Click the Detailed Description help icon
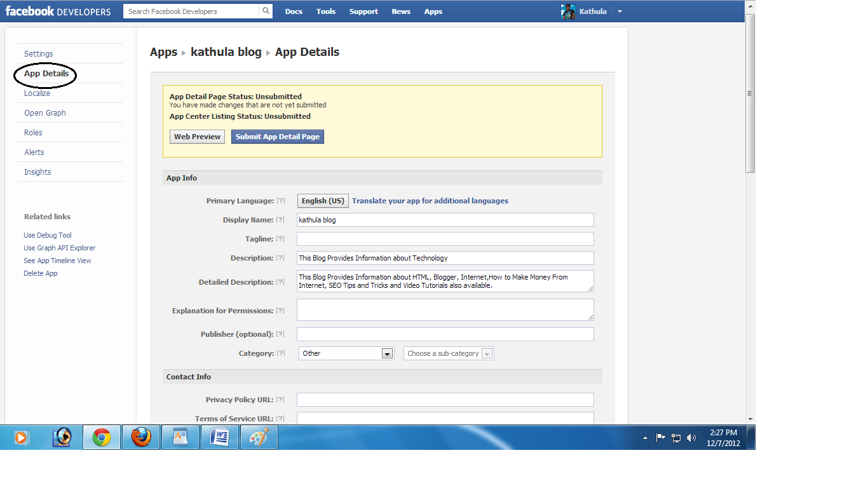 [x=281, y=281]
